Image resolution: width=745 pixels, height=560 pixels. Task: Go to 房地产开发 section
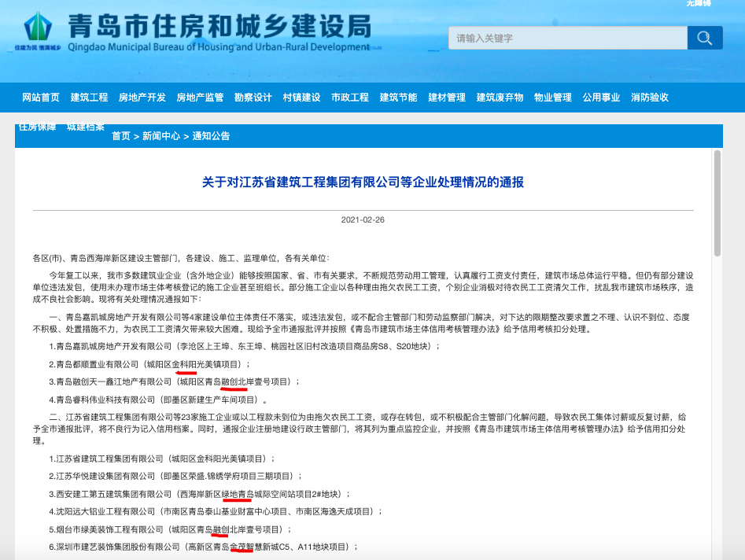(x=142, y=98)
